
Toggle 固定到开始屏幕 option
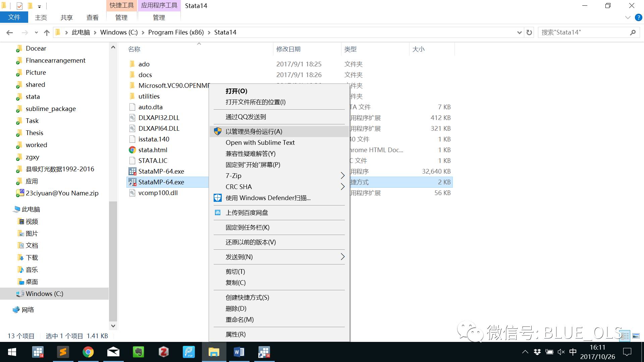(253, 165)
